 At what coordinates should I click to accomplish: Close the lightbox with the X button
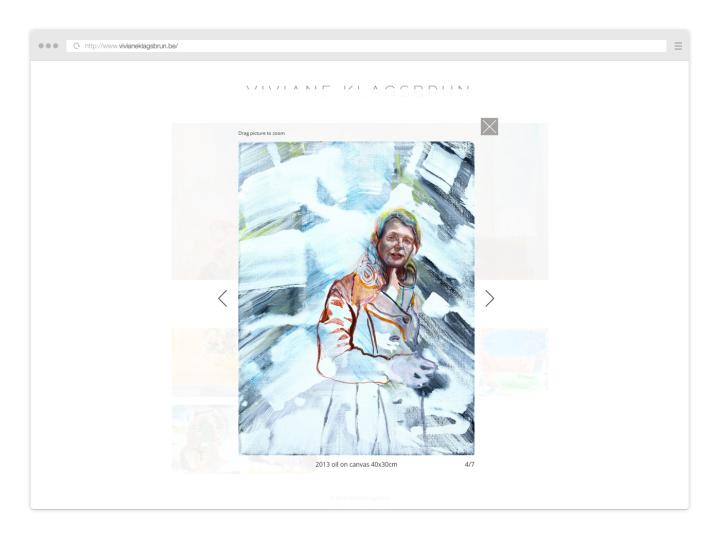[489, 127]
